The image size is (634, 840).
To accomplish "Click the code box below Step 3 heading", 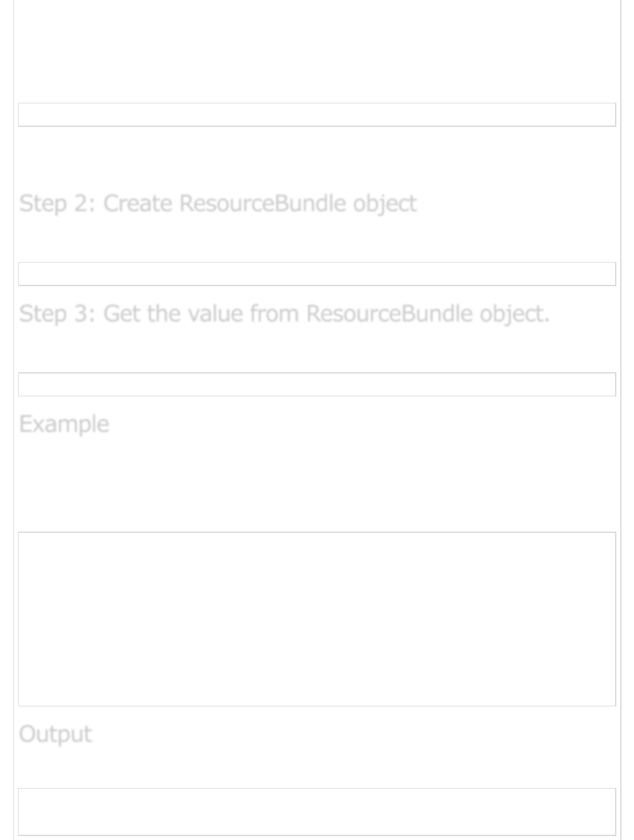I will click(317, 384).
